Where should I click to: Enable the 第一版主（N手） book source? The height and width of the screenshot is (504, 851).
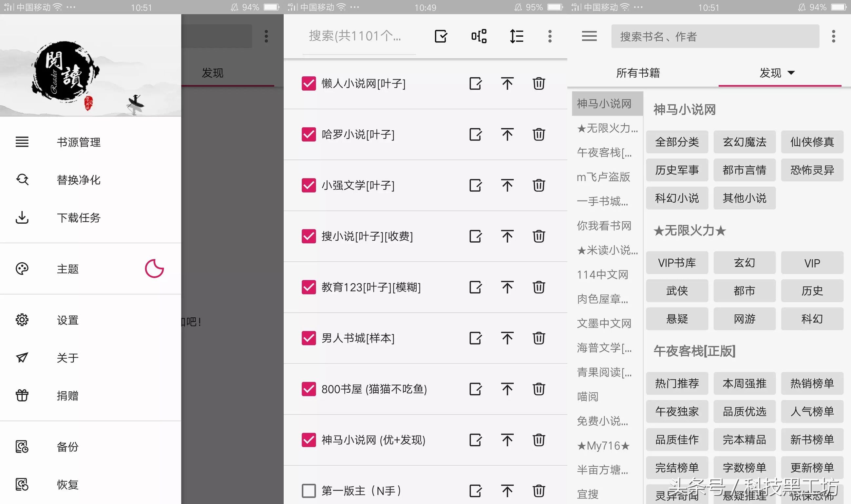pyautogui.click(x=308, y=491)
